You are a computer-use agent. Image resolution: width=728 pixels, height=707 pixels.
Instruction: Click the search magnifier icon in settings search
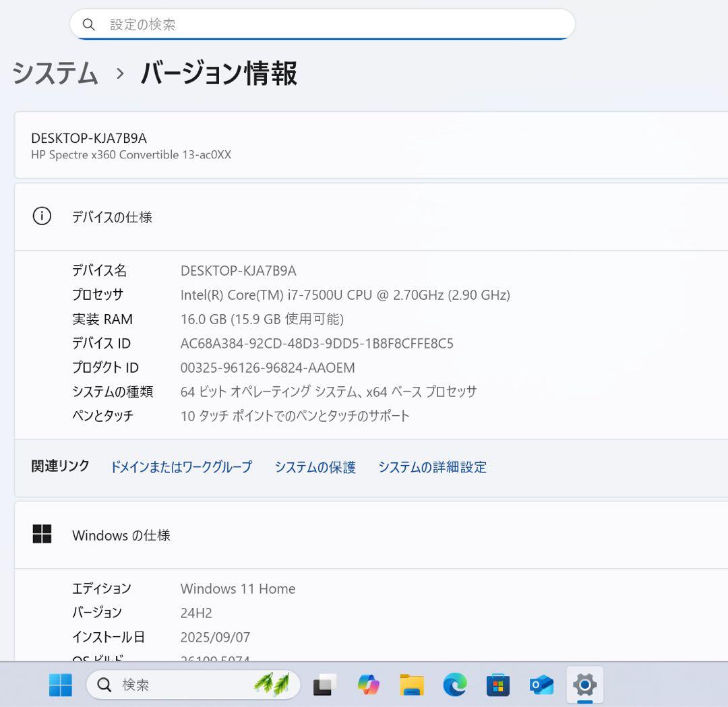coord(88,24)
